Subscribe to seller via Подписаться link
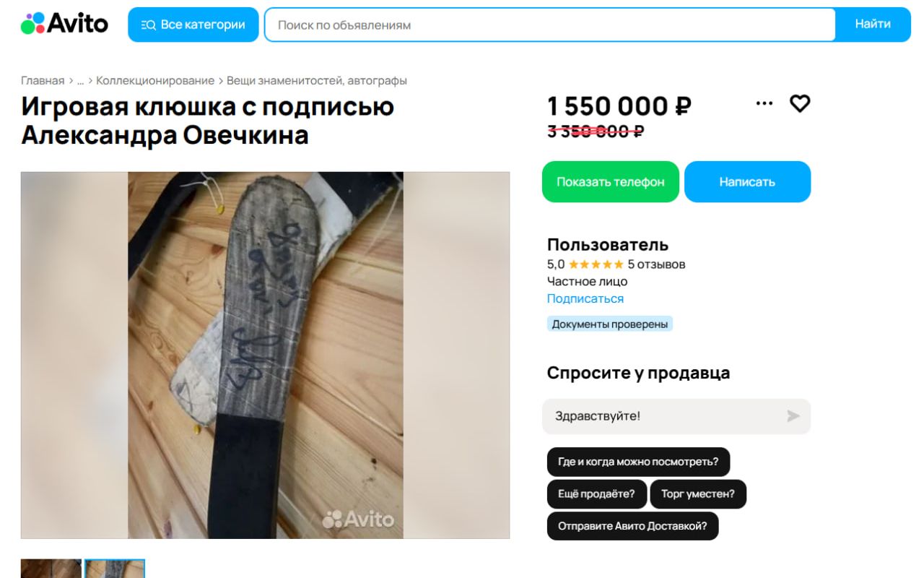924x578 pixels. click(585, 298)
